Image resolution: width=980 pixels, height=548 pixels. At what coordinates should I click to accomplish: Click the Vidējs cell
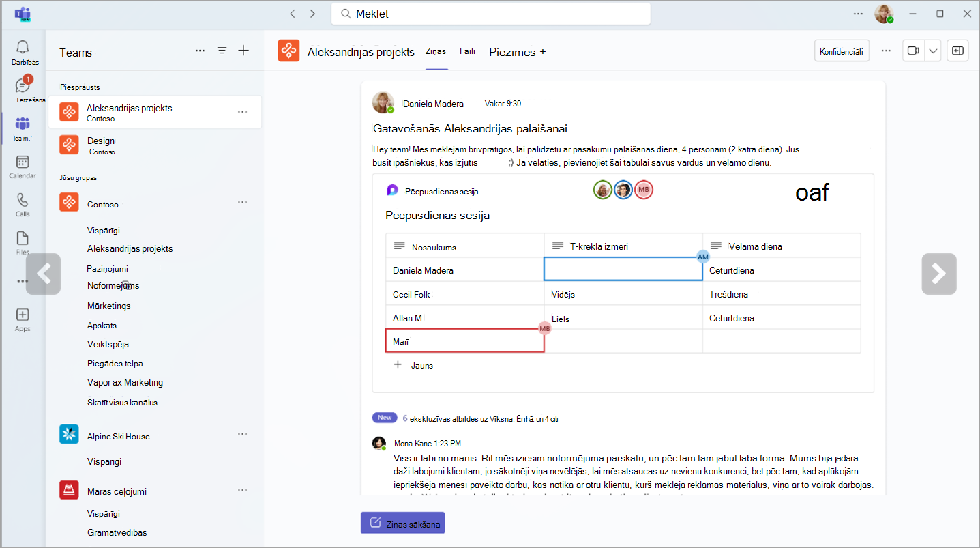[623, 294]
